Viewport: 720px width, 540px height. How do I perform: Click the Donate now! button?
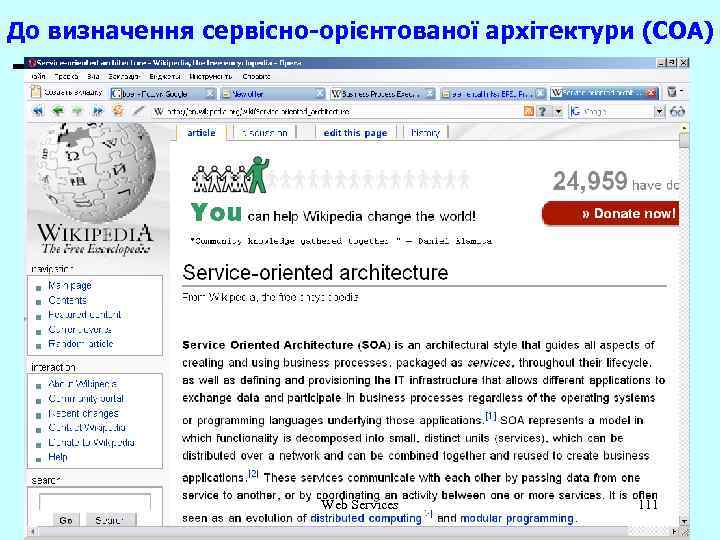click(611, 214)
